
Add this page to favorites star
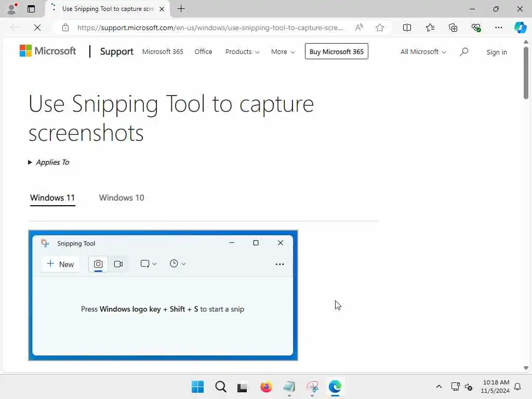coord(380,28)
